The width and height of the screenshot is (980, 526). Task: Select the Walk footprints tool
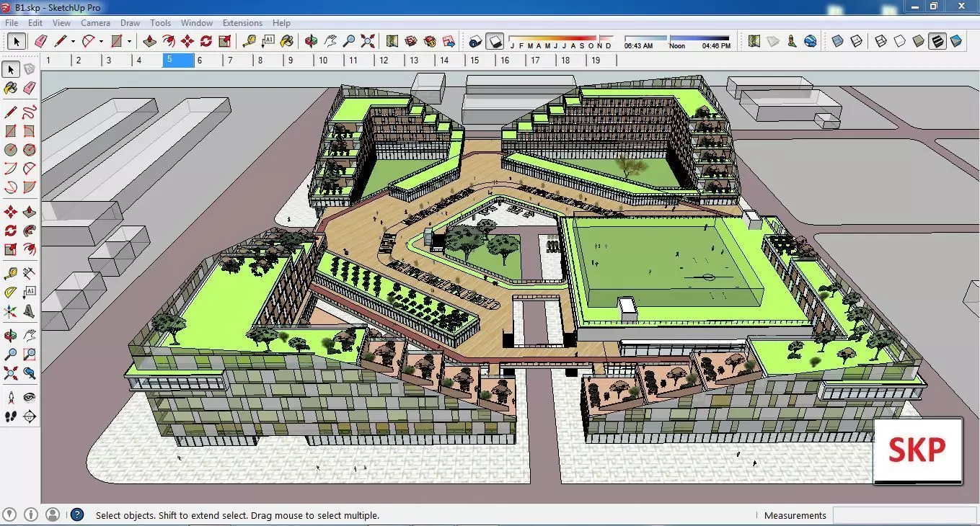10,416
